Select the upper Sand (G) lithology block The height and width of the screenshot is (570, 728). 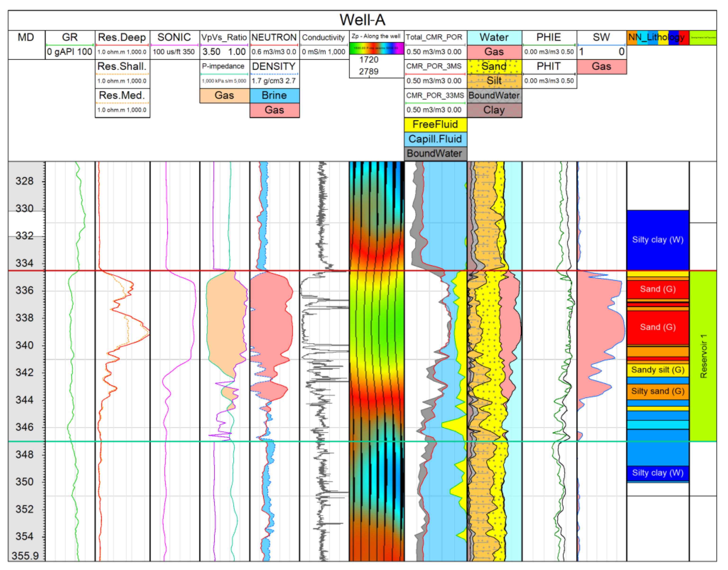pos(658,289)
